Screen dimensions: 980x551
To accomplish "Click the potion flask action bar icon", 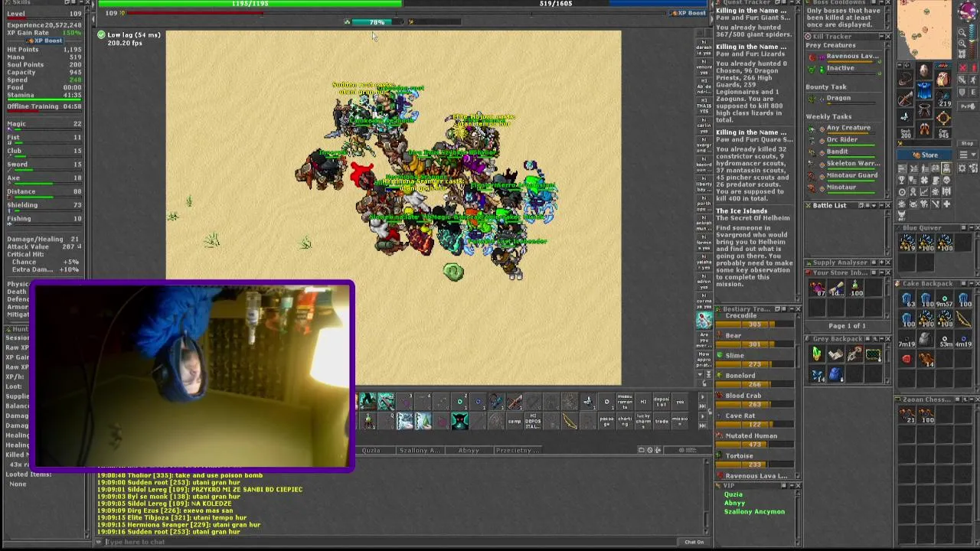I will 368,421.
